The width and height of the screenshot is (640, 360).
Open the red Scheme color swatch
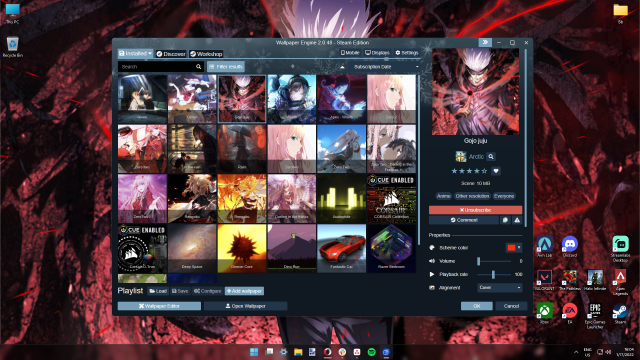(x=513, y=248)
